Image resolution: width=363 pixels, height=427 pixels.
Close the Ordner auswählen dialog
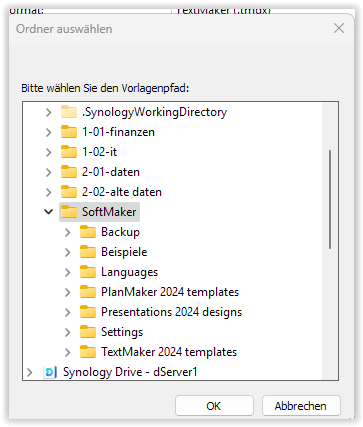[x=339, y=28]
